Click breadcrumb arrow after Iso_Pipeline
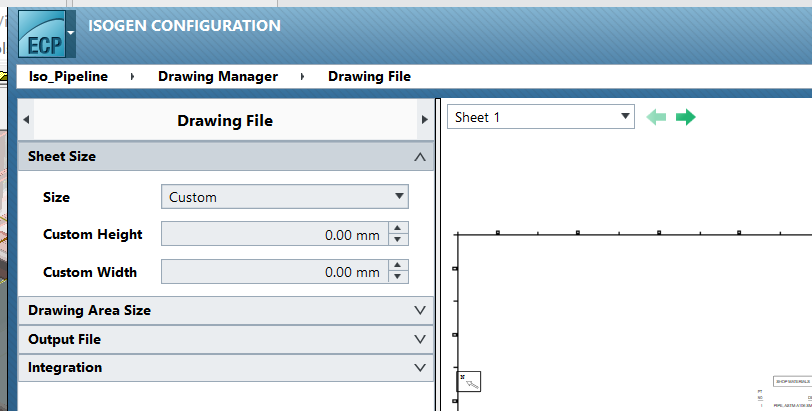The height and width of the screenshot is (411, 812). tap(133, 77)
